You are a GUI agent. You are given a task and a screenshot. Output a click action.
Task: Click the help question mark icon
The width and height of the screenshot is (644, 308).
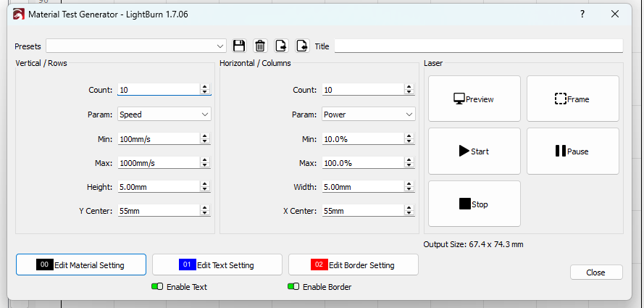pos(582,14)
